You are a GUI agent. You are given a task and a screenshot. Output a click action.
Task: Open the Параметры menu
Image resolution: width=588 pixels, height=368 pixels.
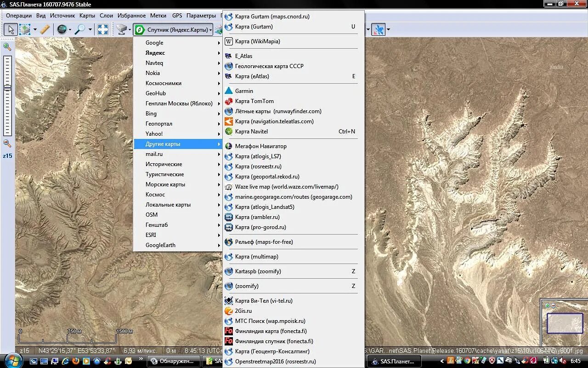(201, 16)
